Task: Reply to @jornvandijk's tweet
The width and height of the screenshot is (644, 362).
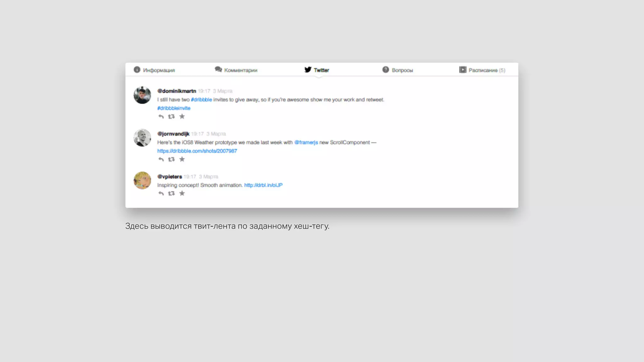Action: point(161,159)
